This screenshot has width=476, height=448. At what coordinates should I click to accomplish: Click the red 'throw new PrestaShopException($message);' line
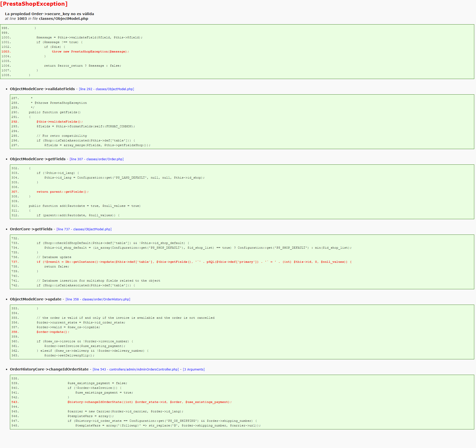[x=90, y=52]
